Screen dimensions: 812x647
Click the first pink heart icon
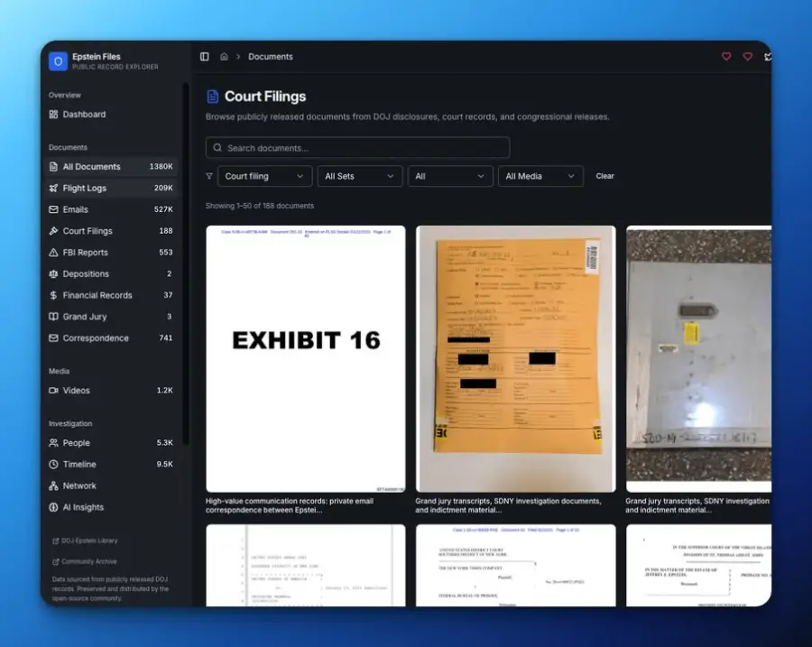[726, 57]
